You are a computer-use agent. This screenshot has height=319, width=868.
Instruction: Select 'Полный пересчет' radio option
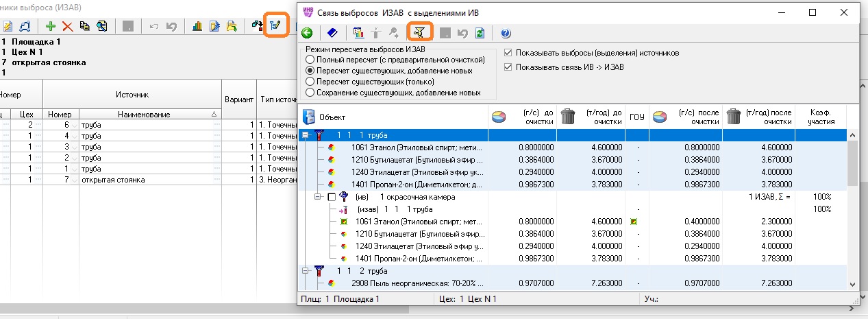pyautogui.click(x=310, y=60)
